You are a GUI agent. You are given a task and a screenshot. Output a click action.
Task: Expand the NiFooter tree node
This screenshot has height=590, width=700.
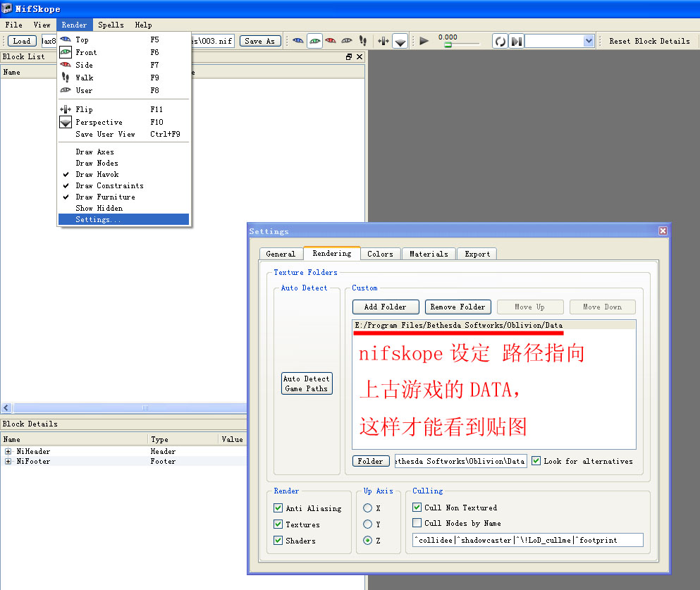click(x=8, y=462)
